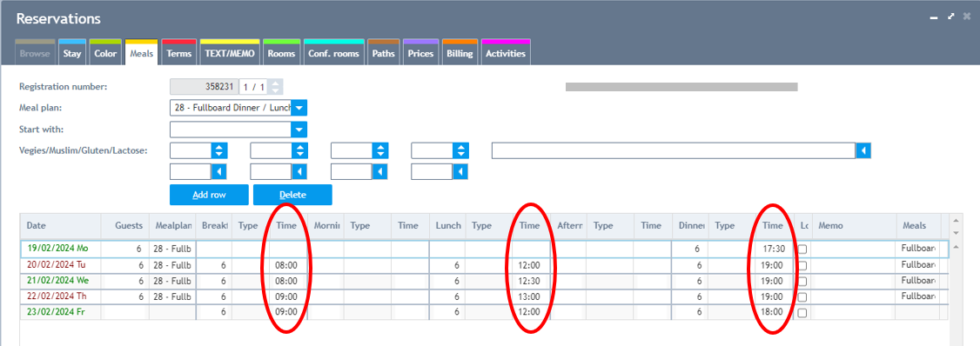980x346 pixels.
Task: Switch to the Color tab
Action: click(105, 53)
